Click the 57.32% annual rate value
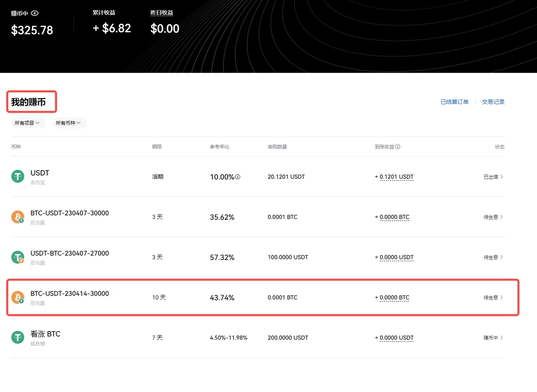This screenshot has height=392, width=537. pos(222,257)
